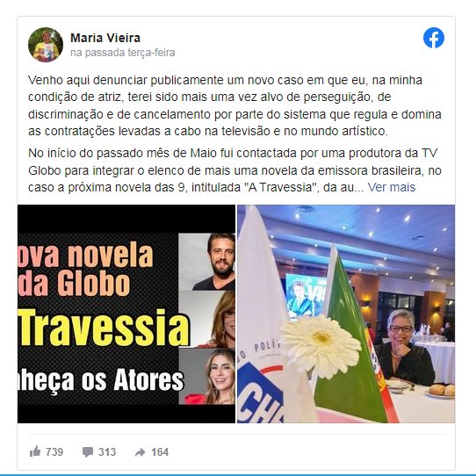This screenshot has width=476, height=476.
Task: Click the share arrow icon
Action: [x=141, y=452]
